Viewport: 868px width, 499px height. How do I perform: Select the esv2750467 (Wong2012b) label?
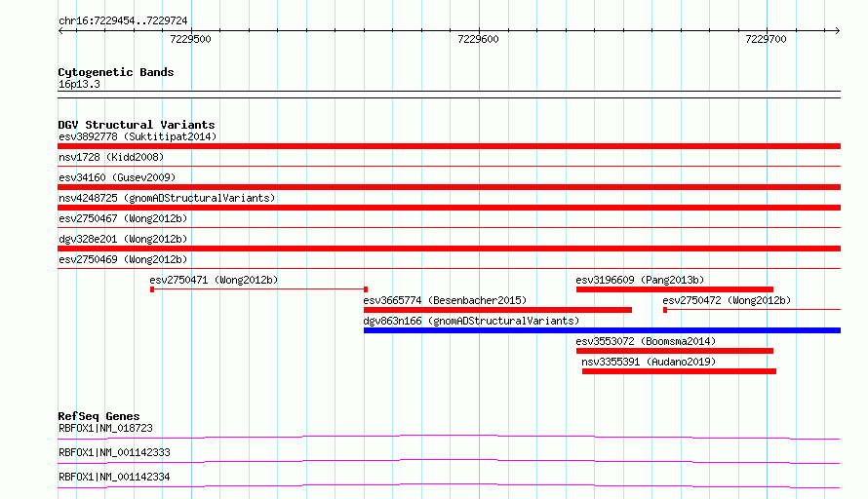click(x=123, y=218)
